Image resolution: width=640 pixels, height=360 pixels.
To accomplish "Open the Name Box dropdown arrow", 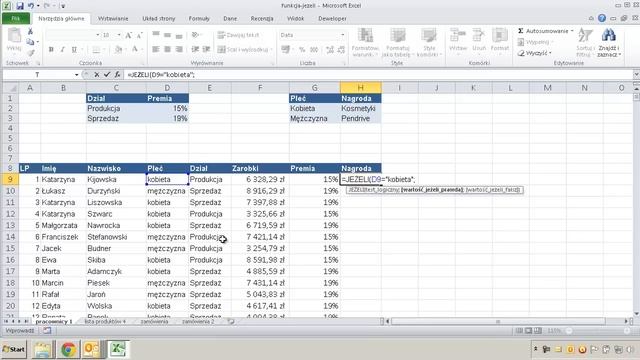I will 76,75.
